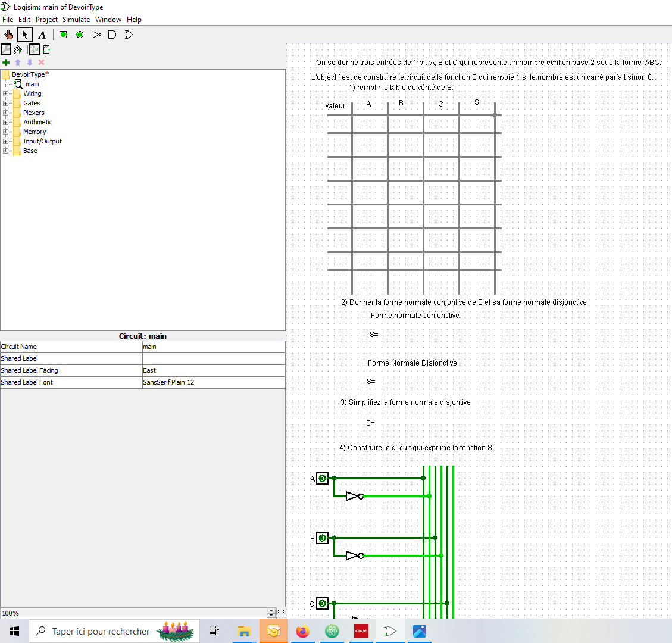Pick the output Pin tool
This screenshot has width=672, height=643.
[x=80, y=35]
